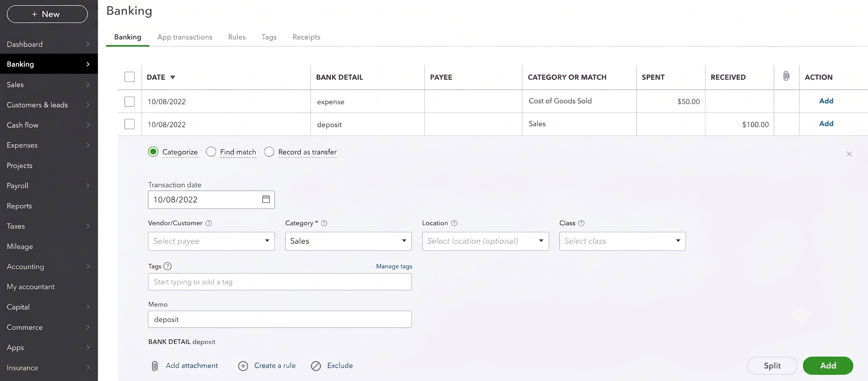Click the Exclude circle-slash icon
This screenshot has width=868, height=381.
[316, 366]
